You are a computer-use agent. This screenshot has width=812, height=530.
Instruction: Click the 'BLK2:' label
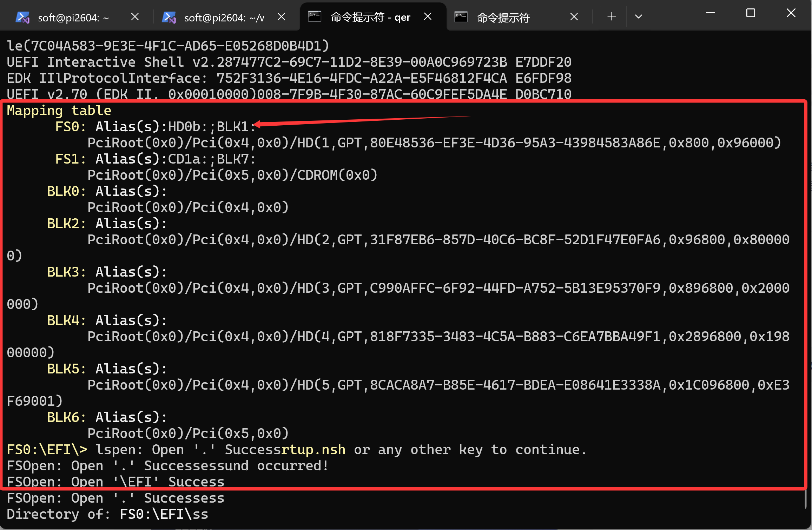pyautogui.click(x=67, y=224)
